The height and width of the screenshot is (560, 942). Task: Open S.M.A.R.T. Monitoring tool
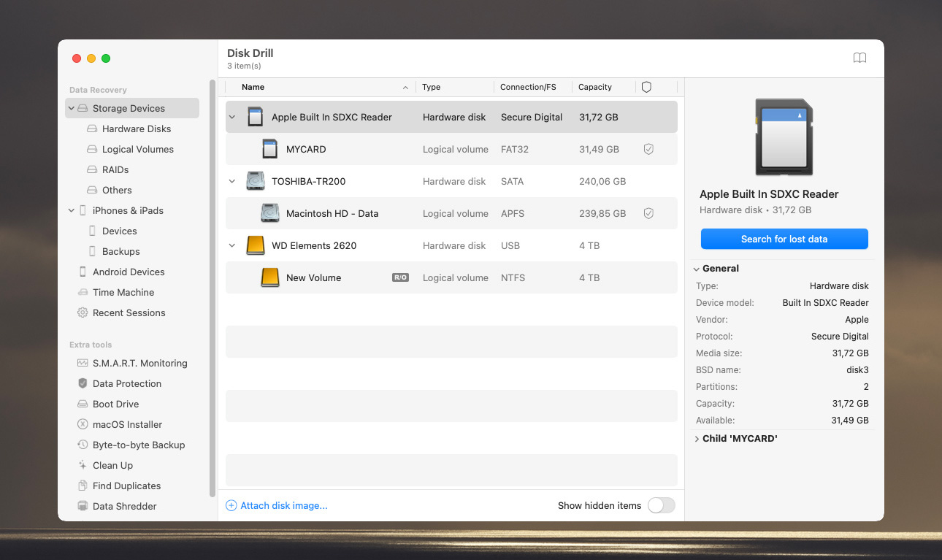tap(140, 363)
